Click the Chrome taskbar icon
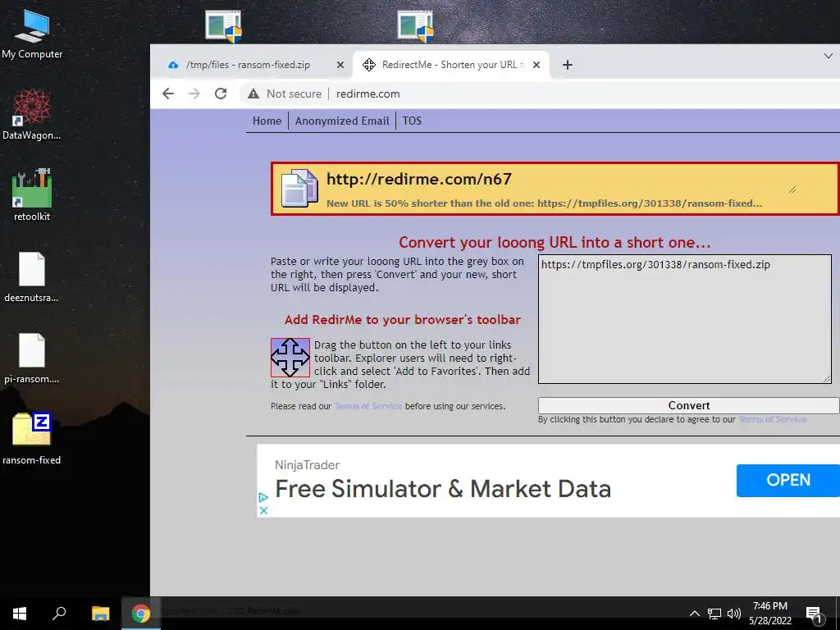The image size is (840, 630). pyautogui.click(x=141, y=613)
